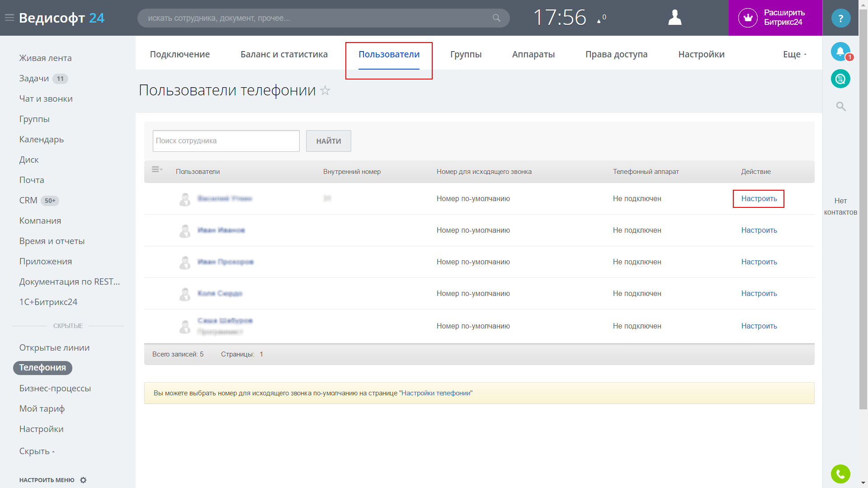Click the Пользователи column header
The width and height of the screenshot is (868, 488).
[x=198, y=172]
